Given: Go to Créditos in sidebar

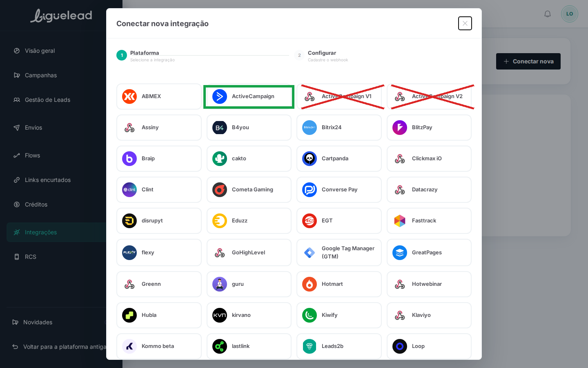Looking at the screenshot, I should (56, 204).
